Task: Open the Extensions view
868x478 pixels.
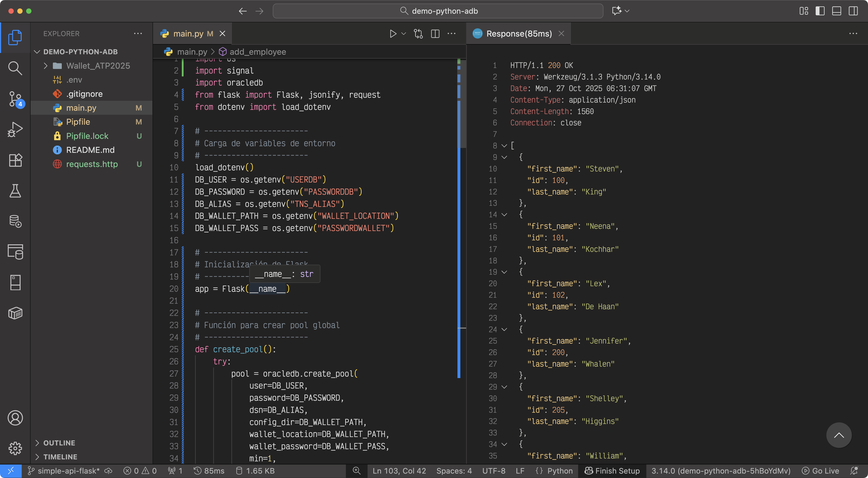Action: 15,160
